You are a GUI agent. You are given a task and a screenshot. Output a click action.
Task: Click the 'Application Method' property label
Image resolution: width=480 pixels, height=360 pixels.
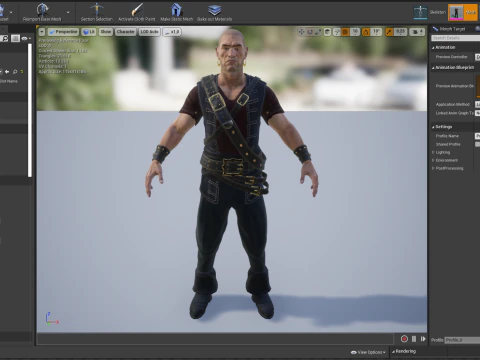[453, 105]
